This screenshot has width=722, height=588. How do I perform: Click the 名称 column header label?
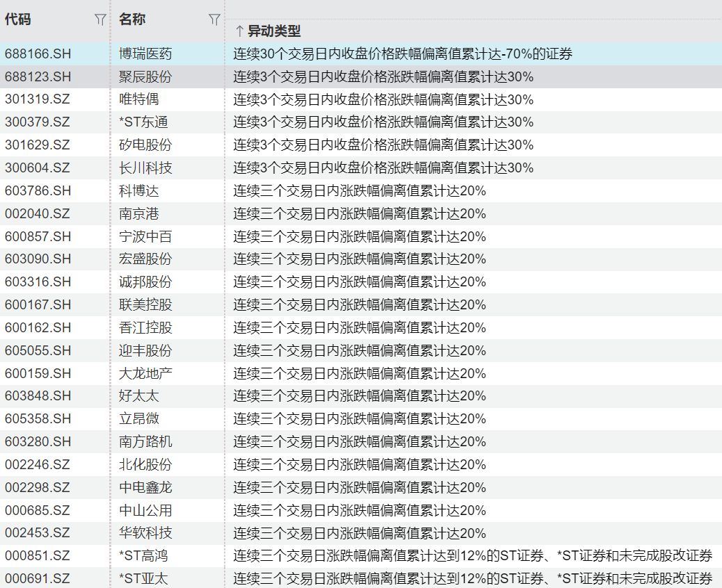click(x=132, y=19)
